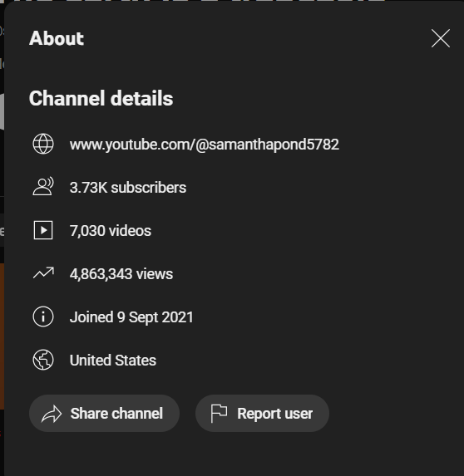The image size is (464, 476).
Task: Select the 'United States' location text
Action: point(113,361)
